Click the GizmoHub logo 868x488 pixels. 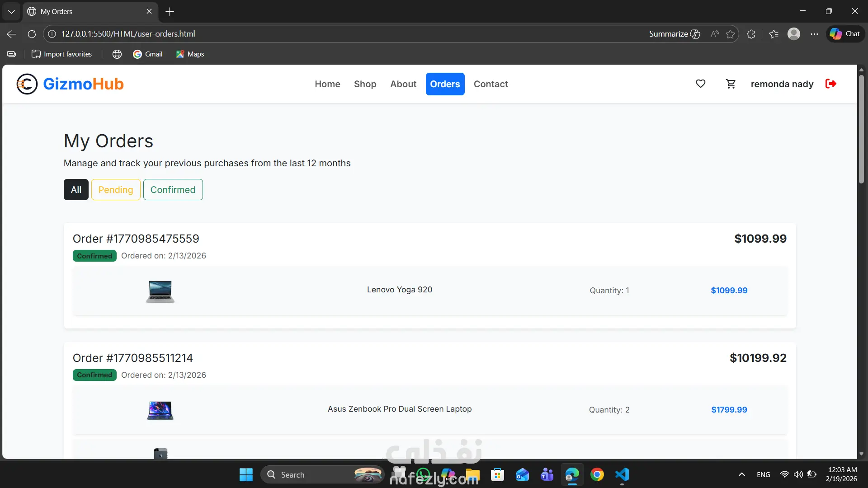point(70,84)
